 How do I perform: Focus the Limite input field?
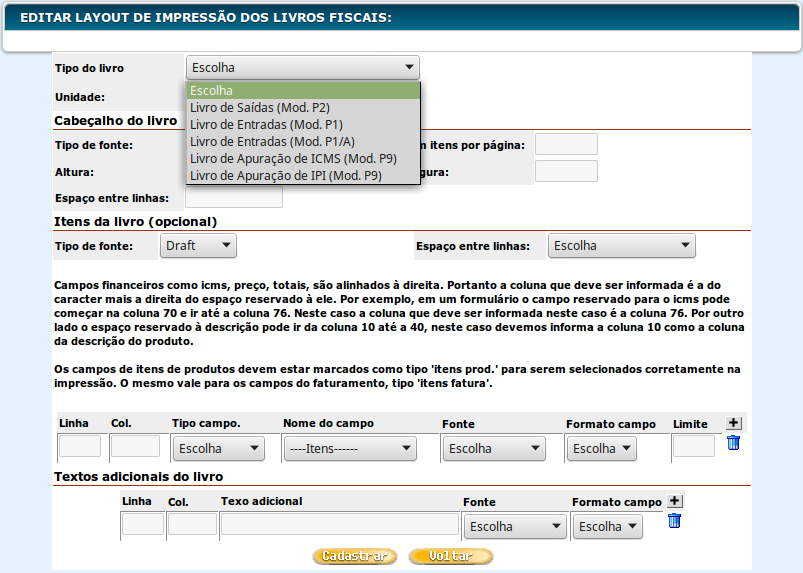693,446
